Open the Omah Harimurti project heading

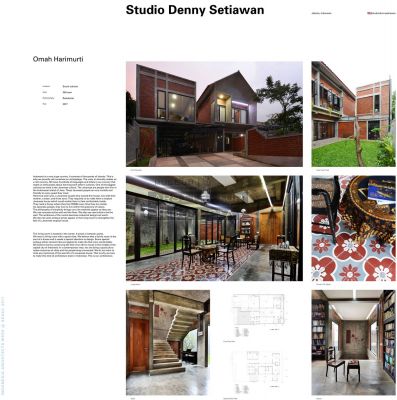58,59
